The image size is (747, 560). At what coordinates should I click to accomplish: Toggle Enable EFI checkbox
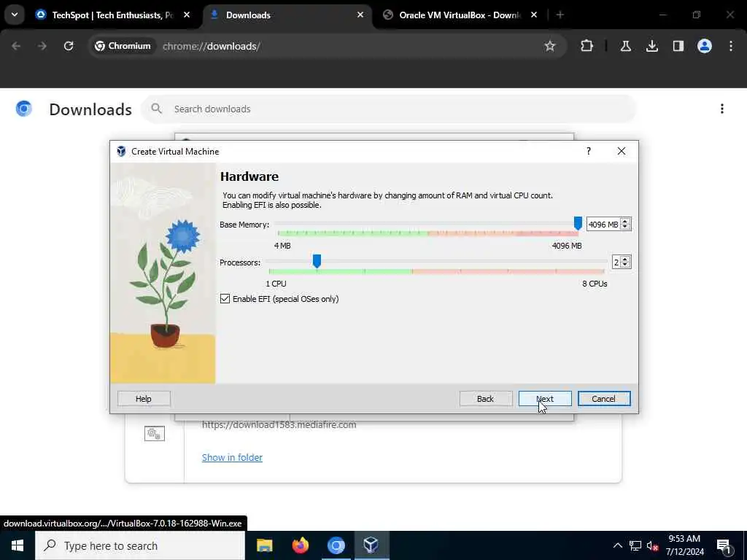click(x=225, y=298)
